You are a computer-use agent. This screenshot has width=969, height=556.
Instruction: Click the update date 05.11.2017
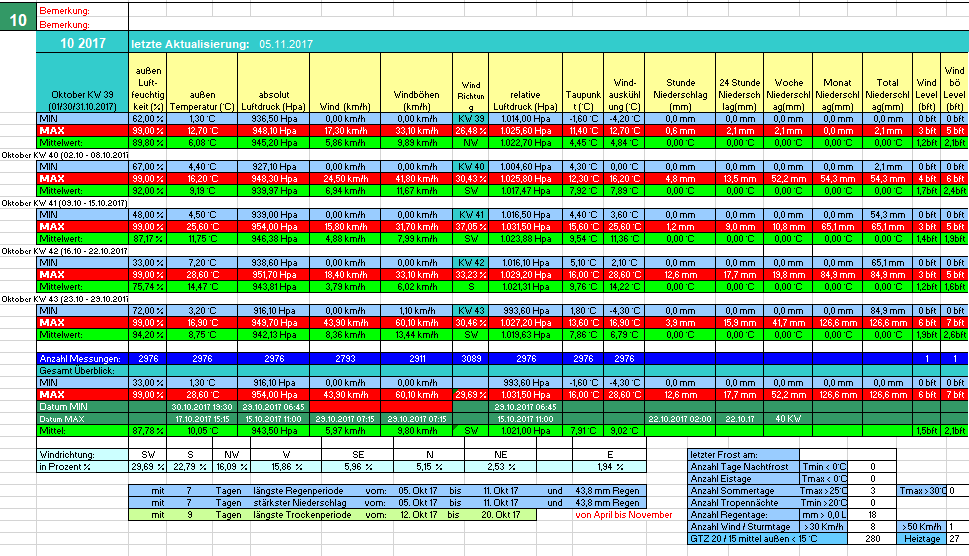click(286, 44)
